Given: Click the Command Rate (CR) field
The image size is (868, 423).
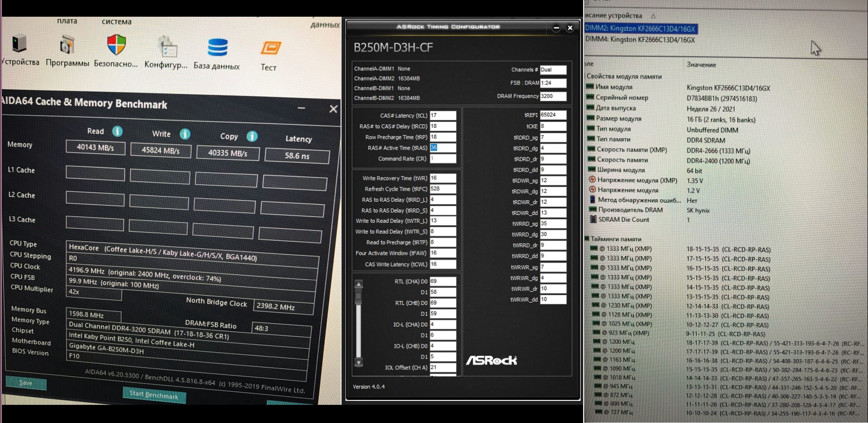Looking at the screenshot, I should click(443, 159).
